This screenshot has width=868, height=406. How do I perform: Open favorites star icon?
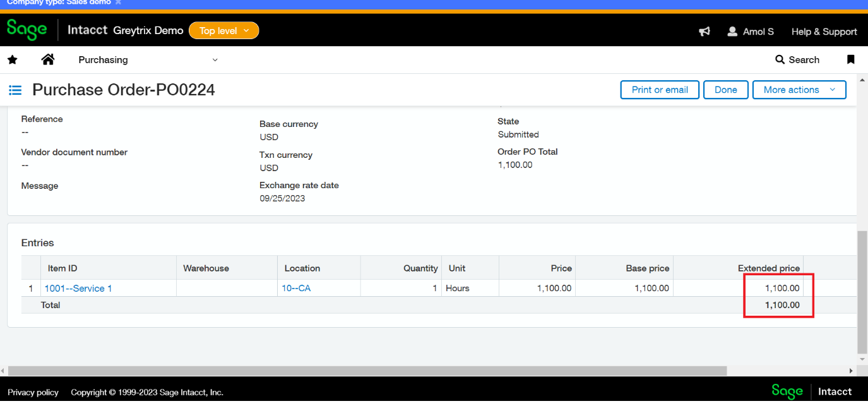[x=13, y=60]
